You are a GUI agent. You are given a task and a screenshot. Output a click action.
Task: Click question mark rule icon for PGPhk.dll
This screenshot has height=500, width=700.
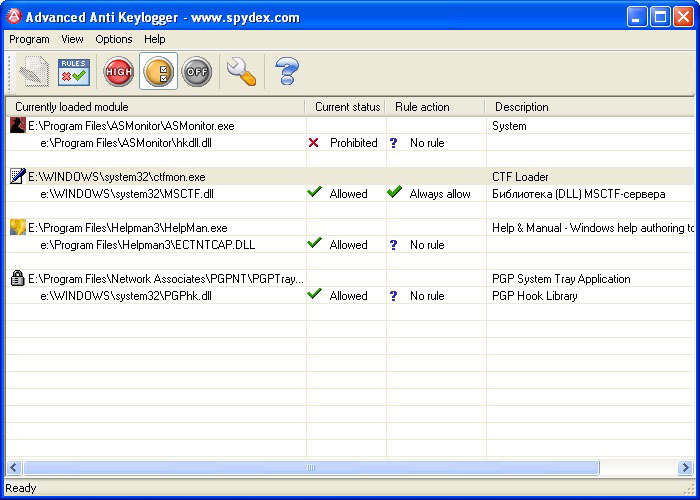point(393,296)
